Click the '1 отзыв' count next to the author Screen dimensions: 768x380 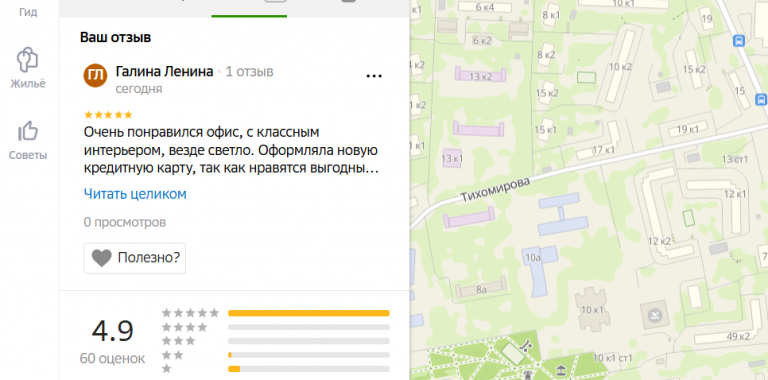[249, 71]
